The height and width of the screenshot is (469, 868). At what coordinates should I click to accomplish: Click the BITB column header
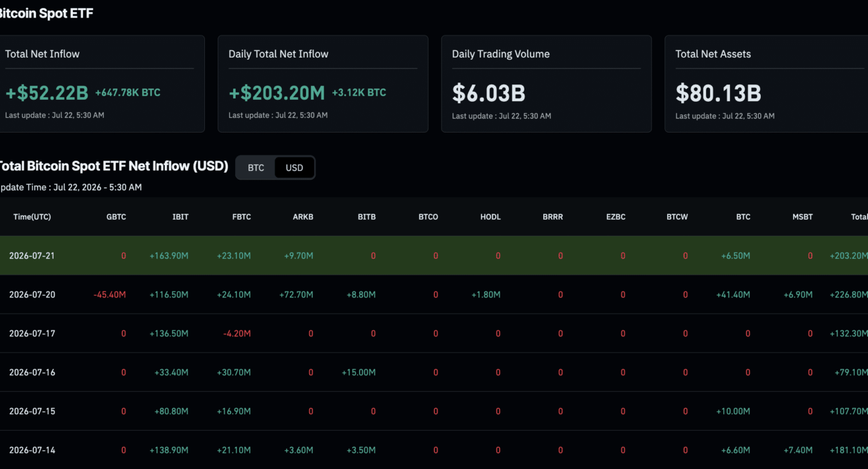coord(366,217)
